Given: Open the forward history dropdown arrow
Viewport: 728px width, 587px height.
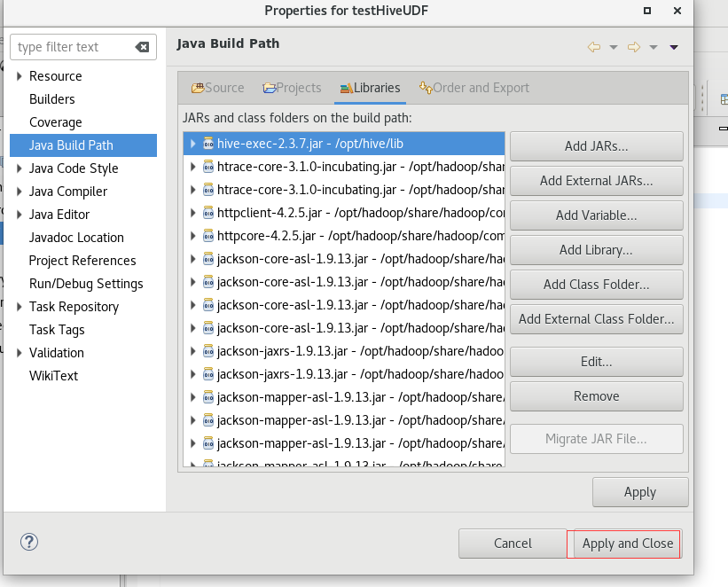Looking at the screenshot, I should click(654, 47).
